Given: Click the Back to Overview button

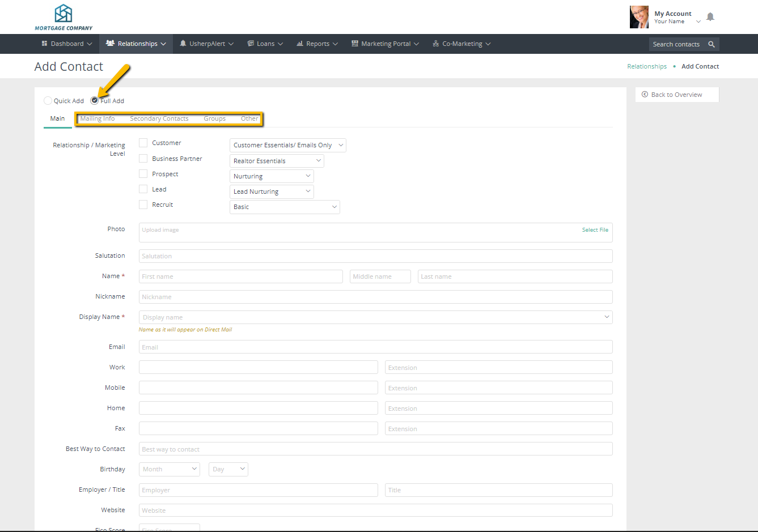Looking at the screenshot, I should click(676, 95).
